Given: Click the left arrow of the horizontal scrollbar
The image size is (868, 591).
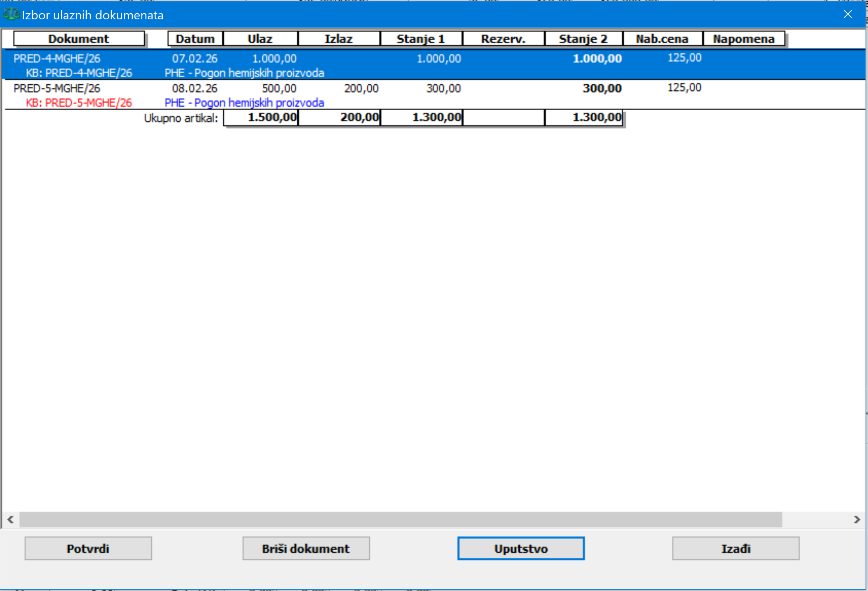Looking at the screenshot, I should point(11,519).
